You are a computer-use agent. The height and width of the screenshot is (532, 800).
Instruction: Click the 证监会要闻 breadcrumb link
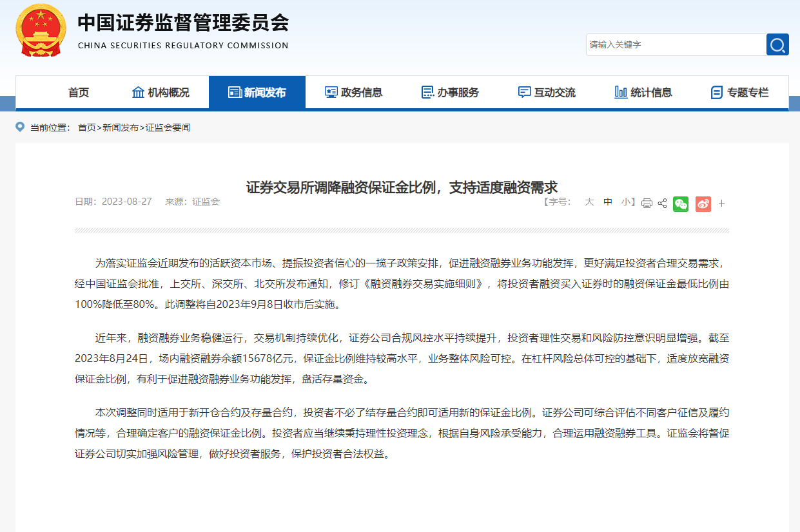coord(168,128)
